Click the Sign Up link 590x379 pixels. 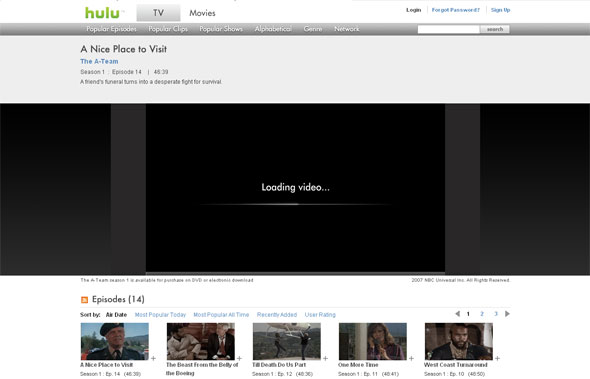coord(500,10)
